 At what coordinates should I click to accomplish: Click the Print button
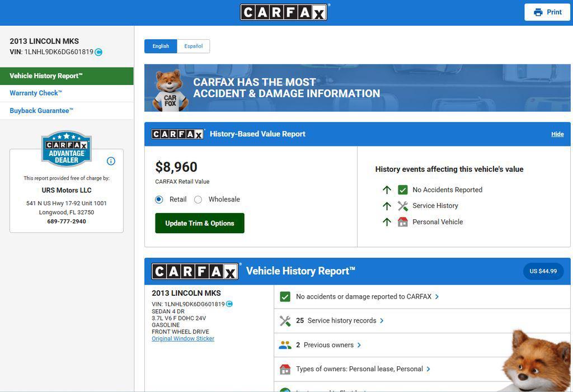[x=547, y=12]
